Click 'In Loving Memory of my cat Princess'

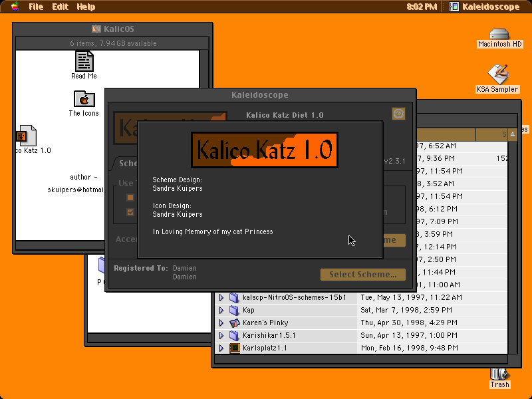pos(213,231)
